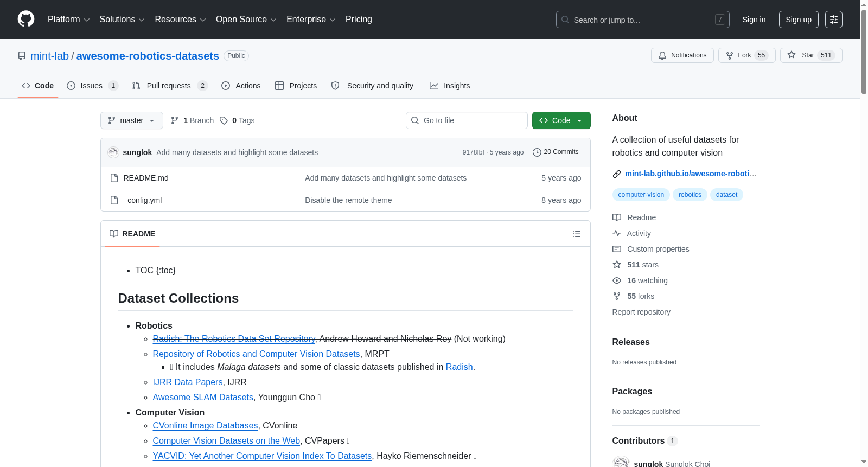This screenshot has height=467, width=868.
Task: Open the command palette icon button
Action: (833, 20)
